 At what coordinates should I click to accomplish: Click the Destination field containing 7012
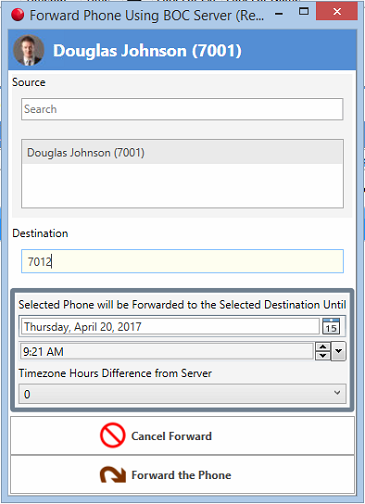pyautogui.click(x=182, y=261)
